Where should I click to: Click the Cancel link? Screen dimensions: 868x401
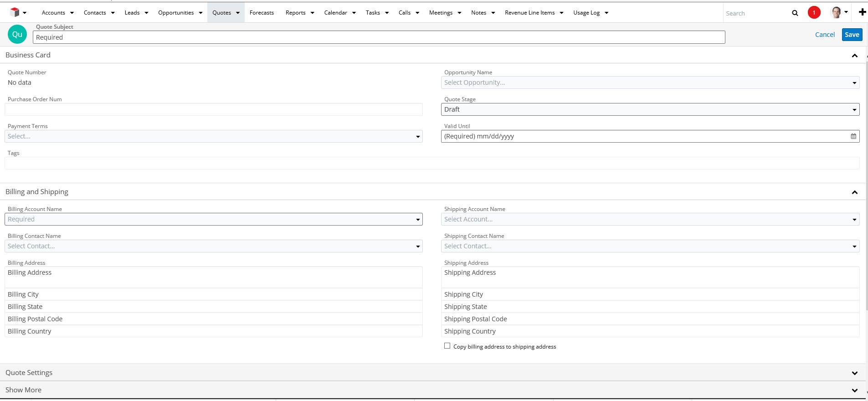pos(825,35)
